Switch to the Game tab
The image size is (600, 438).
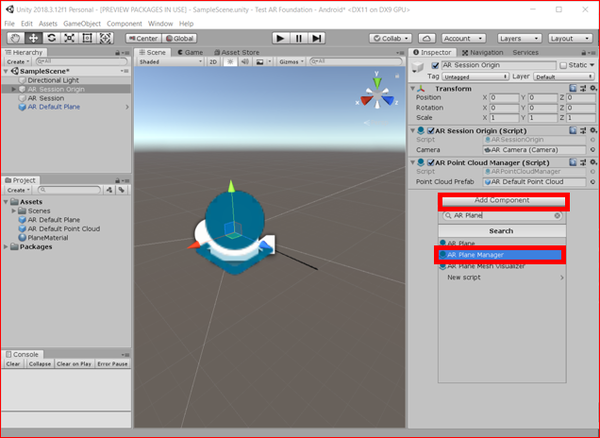[190, 52]
